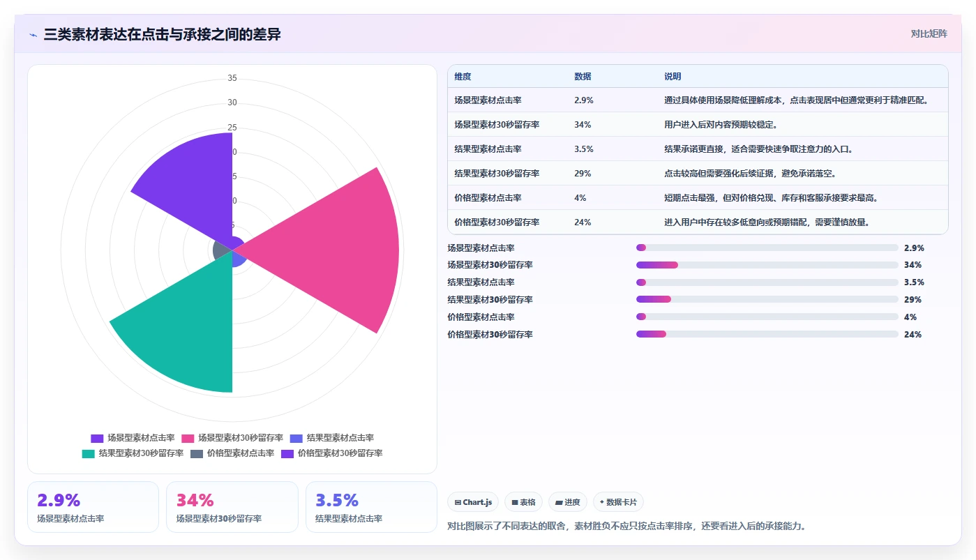976x560 pixels.
Task: Click the lightning icon beside the title
Action: (x=33, y=34)
